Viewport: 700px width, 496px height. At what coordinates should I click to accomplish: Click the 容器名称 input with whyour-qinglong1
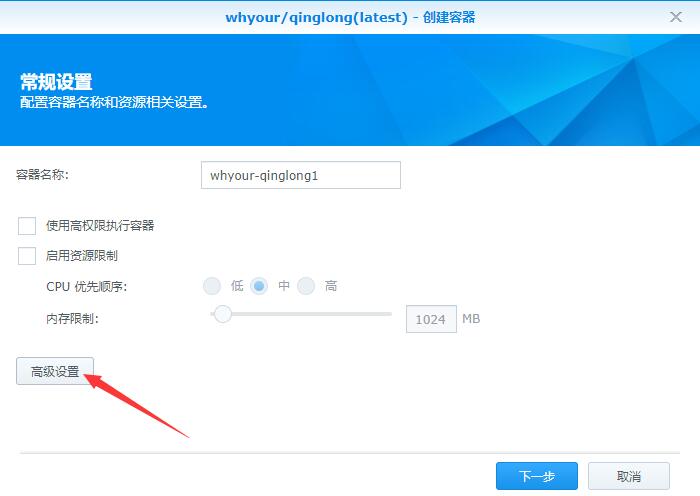(300, 175)
